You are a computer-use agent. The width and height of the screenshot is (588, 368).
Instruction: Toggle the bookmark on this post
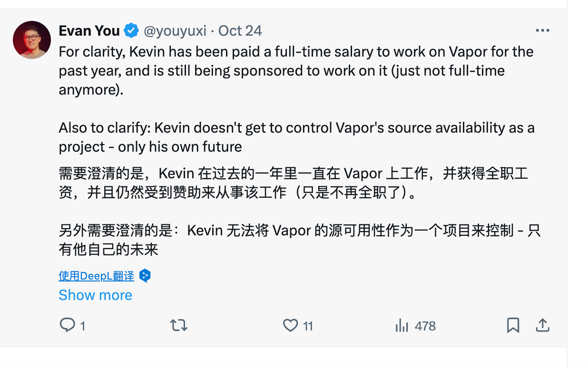tap(513, 325)
